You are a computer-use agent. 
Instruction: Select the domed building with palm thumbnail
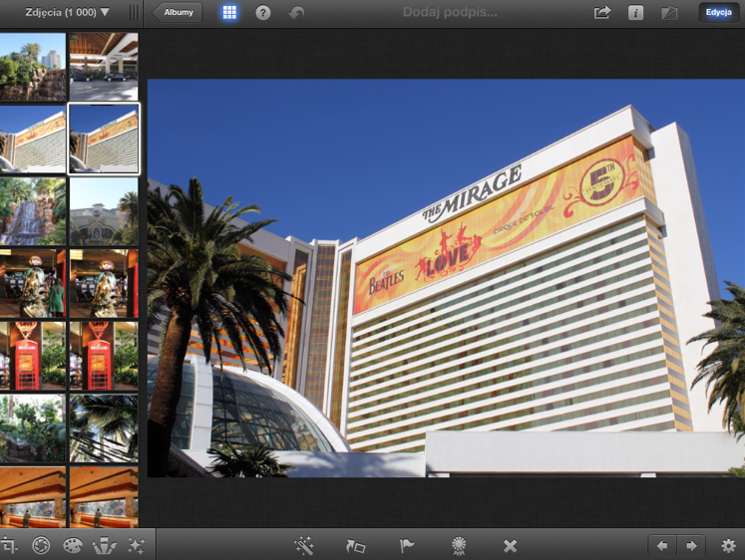tap(104, 211)
